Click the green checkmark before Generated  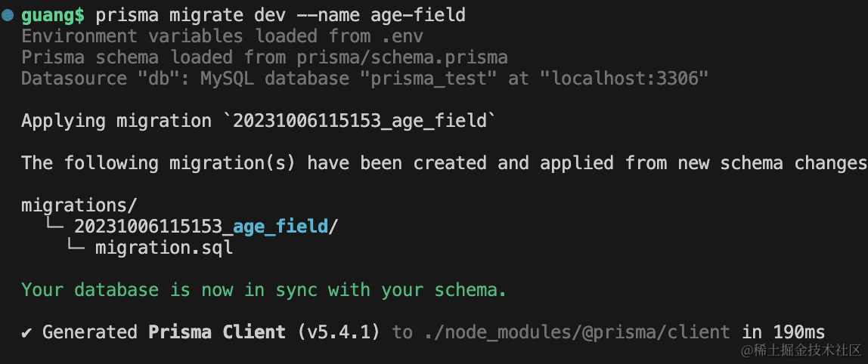pos(26,332)
